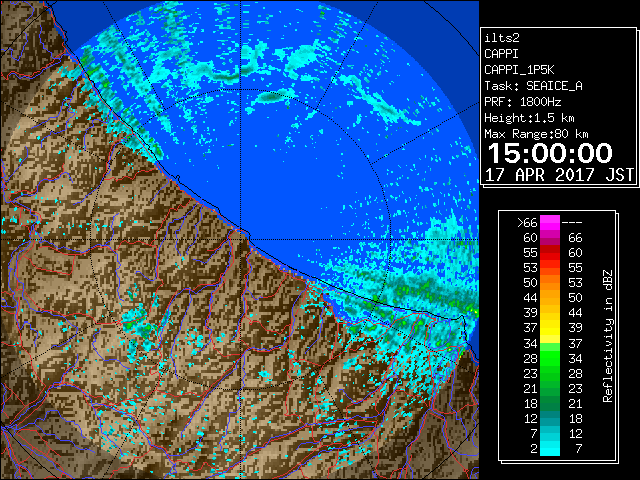The height and width of the screenshot is (480, 640).
Task: Click the '17 APR 2017 JST' date
Action: (560, 175)
